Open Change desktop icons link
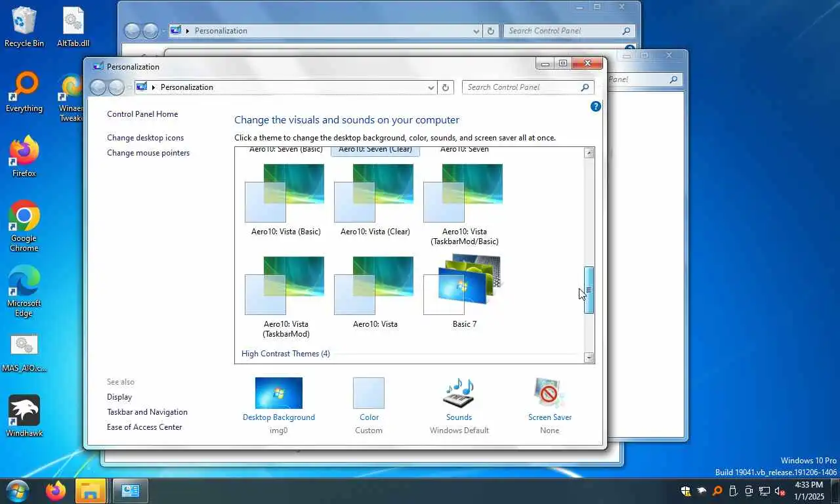The height and width of the screenshot is (504, 840). (x=145, y=138)
